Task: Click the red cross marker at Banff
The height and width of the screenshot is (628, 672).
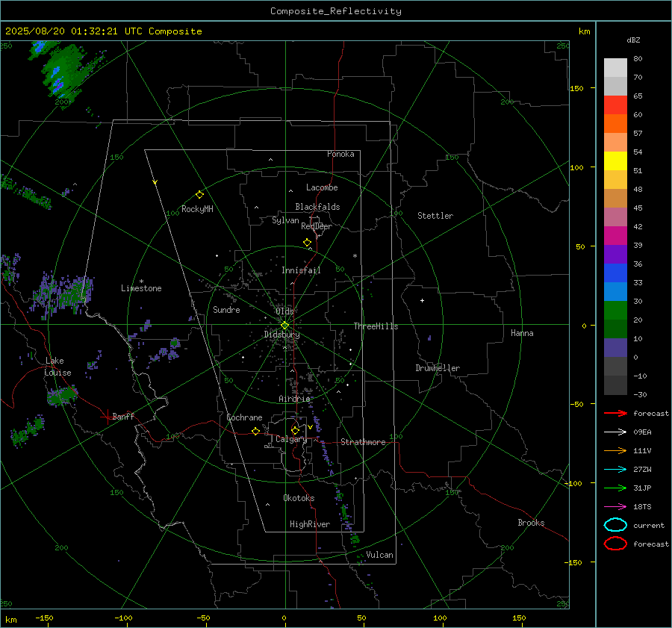Action: tap(107, 417)
